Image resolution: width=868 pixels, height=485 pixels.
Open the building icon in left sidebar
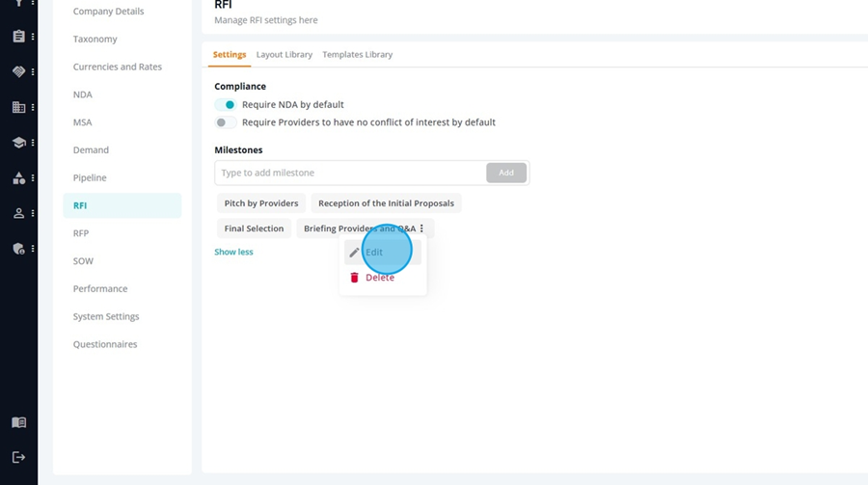[19, 107]
